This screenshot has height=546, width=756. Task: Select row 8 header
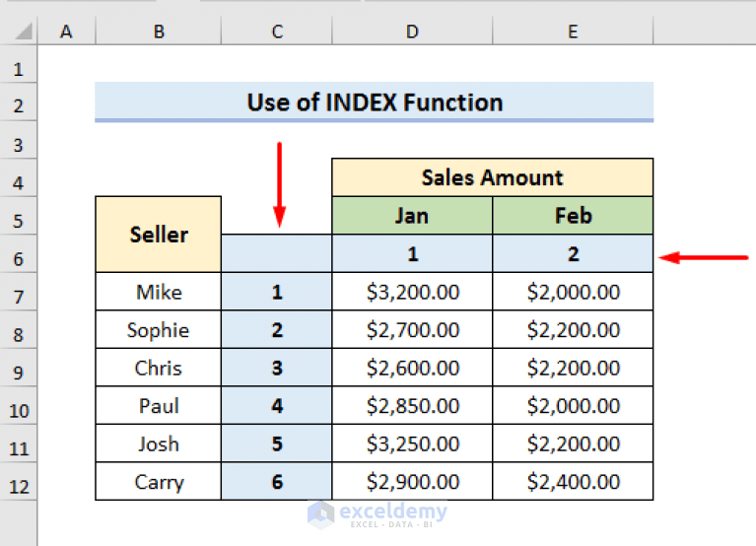pos(19,329)
